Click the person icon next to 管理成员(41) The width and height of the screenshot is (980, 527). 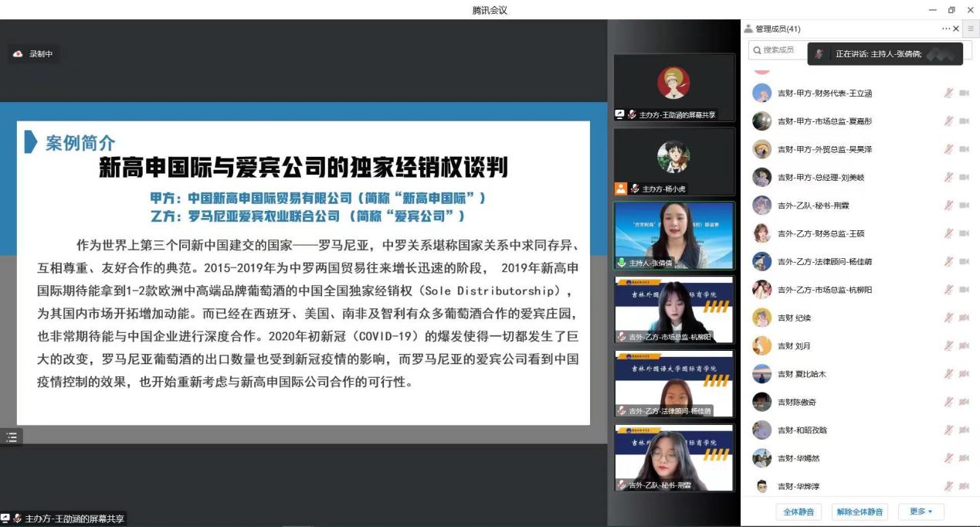(748, 29)
